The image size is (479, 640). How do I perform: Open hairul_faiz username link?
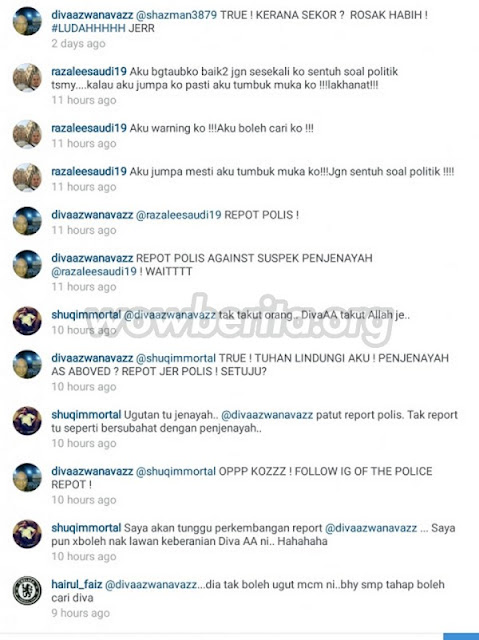pyautogui.click(x=77, y=584)
